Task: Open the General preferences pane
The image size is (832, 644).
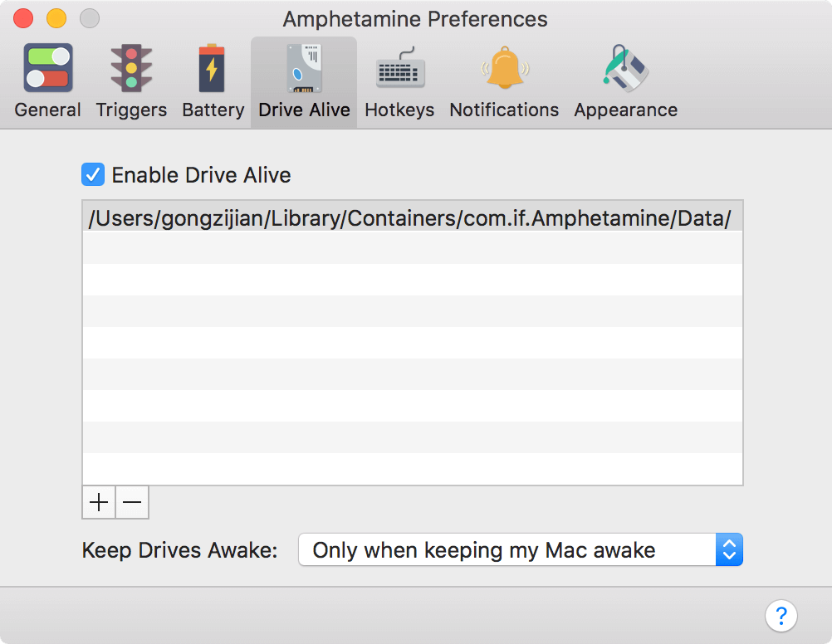Action: (48, 81)
